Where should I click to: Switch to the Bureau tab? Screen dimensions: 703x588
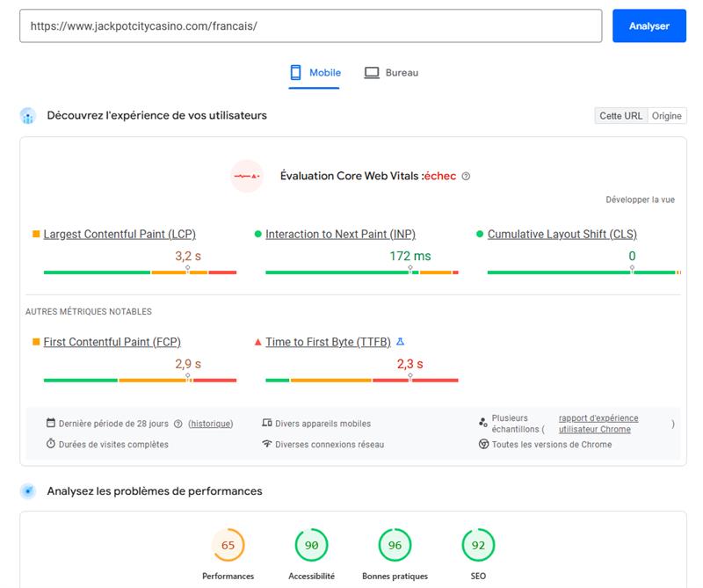click(391, 73)
